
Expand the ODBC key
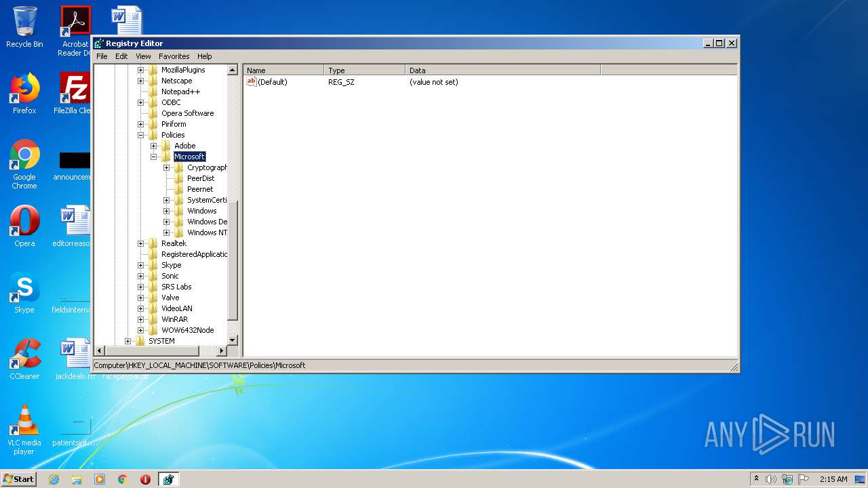coord(141,102)
